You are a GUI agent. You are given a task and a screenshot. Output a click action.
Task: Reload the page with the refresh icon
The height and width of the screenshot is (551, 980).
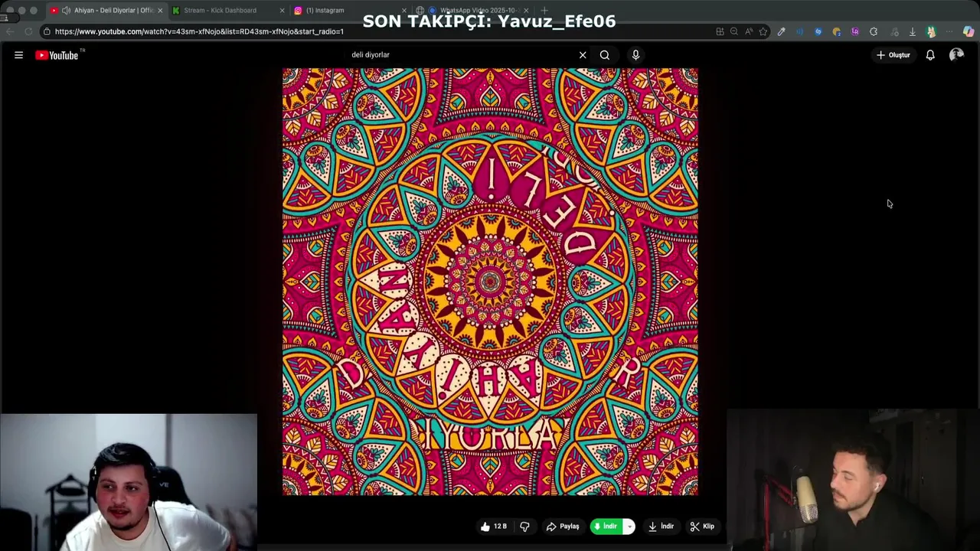pyautogui.click(x=28, y=31)
